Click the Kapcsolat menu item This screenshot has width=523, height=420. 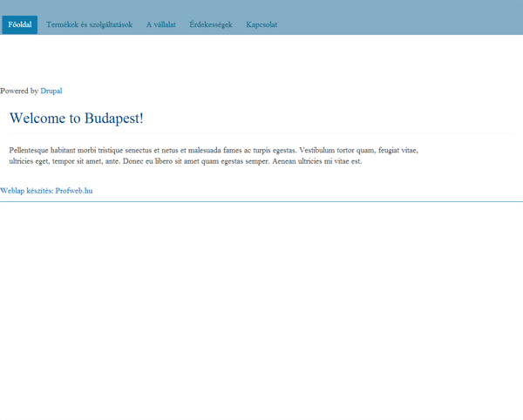point(261,24)
